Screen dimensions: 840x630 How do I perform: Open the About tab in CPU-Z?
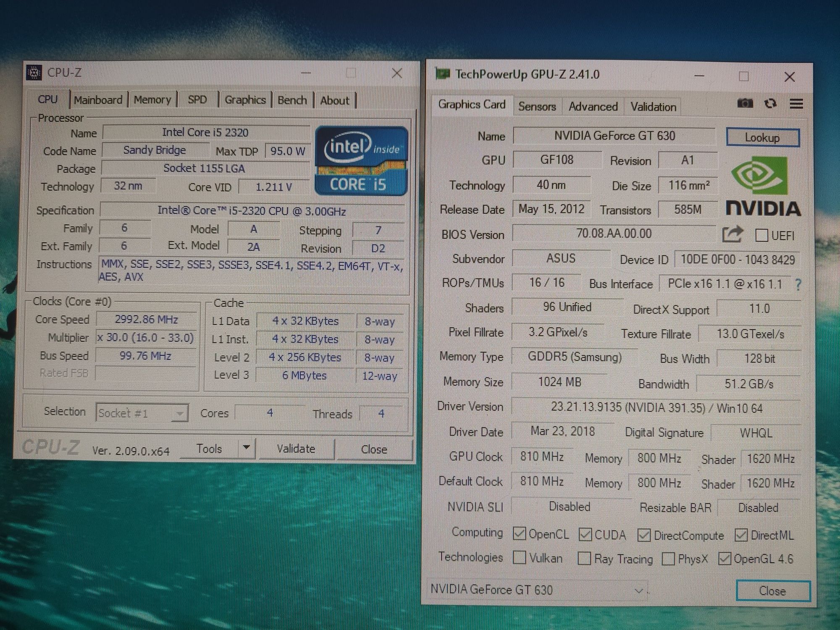click(x=335, y=101)
